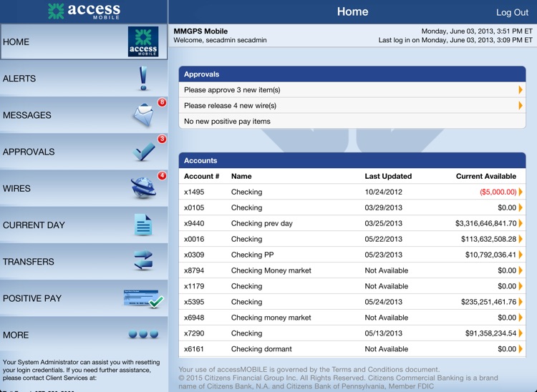
Task: Select the MESSAGES menu item
Action: (84, 115)
